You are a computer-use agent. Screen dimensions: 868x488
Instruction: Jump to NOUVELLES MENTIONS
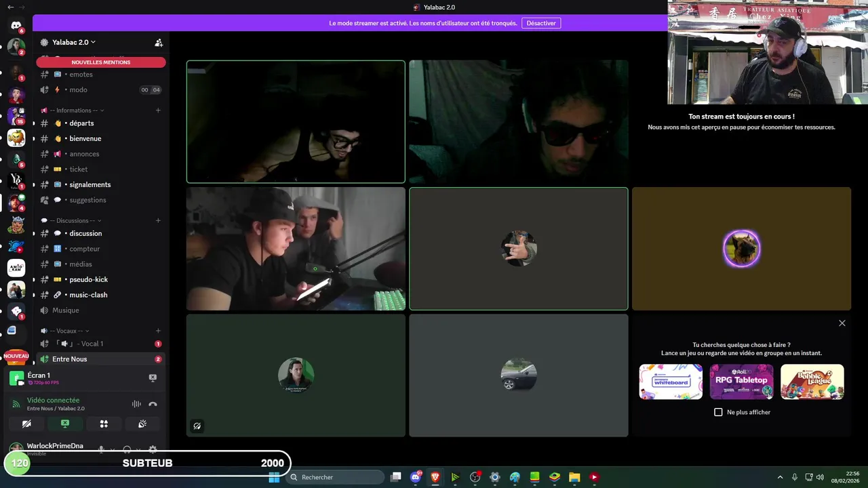point(101,62)
